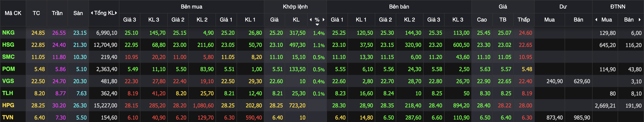Click the right arrow after Tổng KL
The image size is (644, 122).
(116, 13)
